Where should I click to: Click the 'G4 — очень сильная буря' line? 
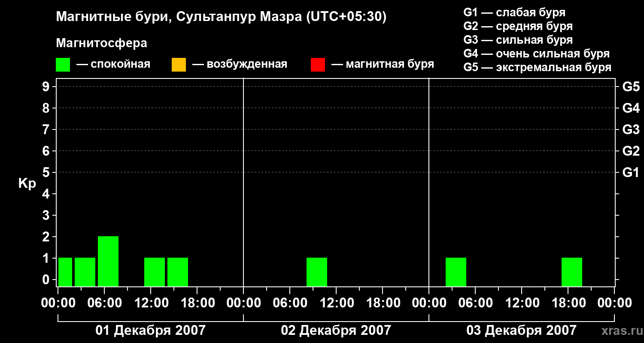[x=537, y=54]
